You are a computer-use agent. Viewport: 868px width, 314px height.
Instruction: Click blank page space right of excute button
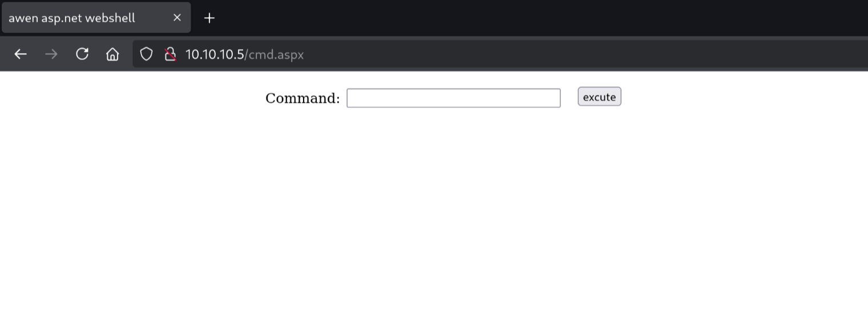click(742, 97)
